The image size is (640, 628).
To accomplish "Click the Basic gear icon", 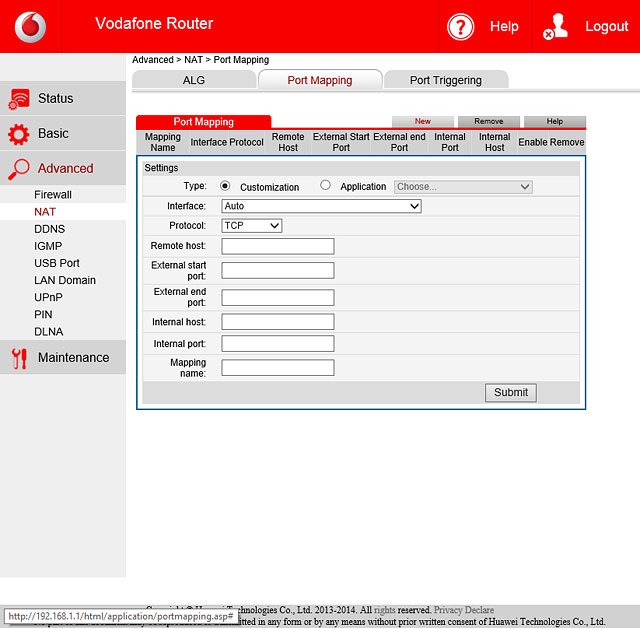I will click(x=19, y=134).
